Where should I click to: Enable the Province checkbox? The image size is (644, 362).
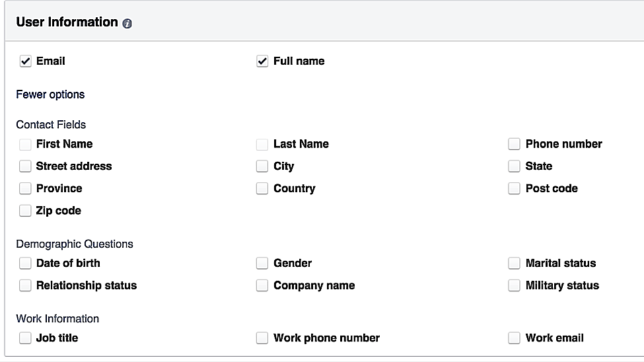25,189
